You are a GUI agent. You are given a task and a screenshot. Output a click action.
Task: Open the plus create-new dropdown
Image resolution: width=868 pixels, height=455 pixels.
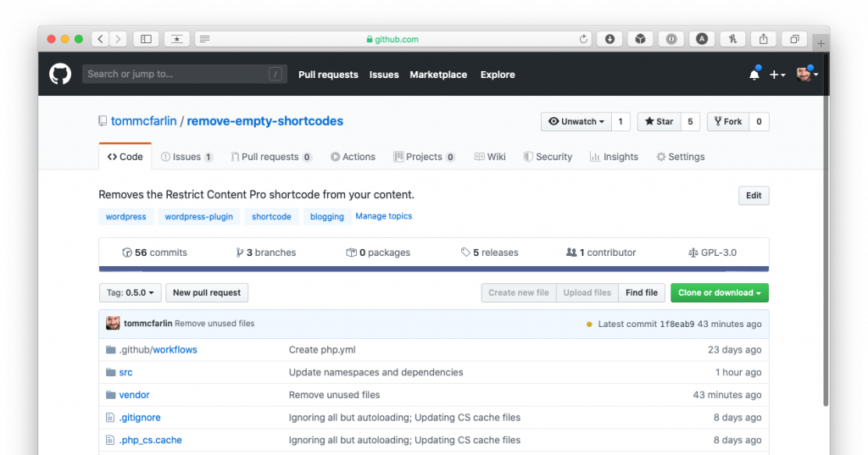[x=776, y=75]
